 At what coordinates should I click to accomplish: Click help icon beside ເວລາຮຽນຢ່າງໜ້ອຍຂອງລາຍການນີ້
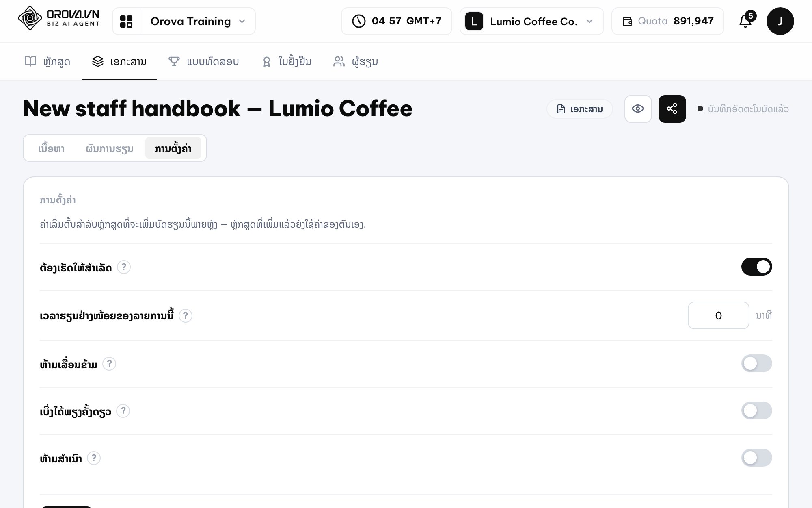(186, 315)
